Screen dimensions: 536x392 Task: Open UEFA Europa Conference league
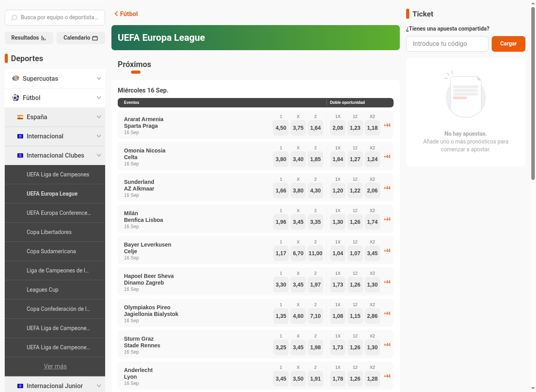(55, 213)
